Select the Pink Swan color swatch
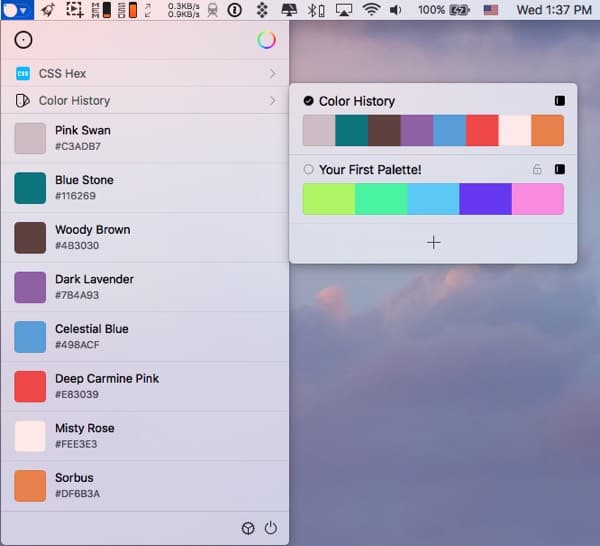600x546 pixels. tap(30, 138)
